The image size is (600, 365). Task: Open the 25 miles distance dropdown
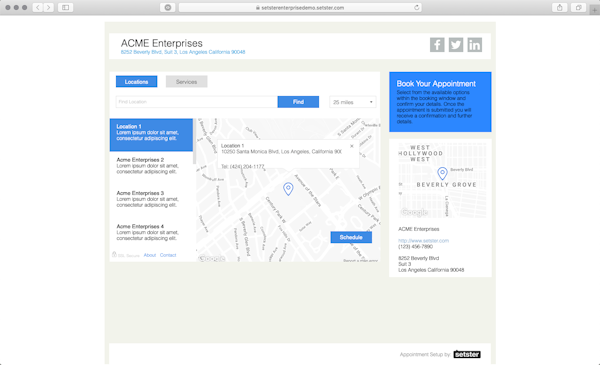[x=352, y=102]
